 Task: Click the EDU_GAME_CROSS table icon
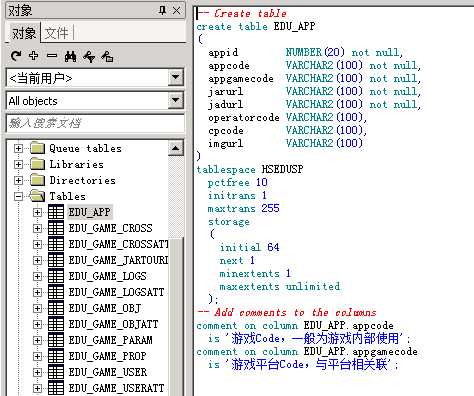click(56, 228)
